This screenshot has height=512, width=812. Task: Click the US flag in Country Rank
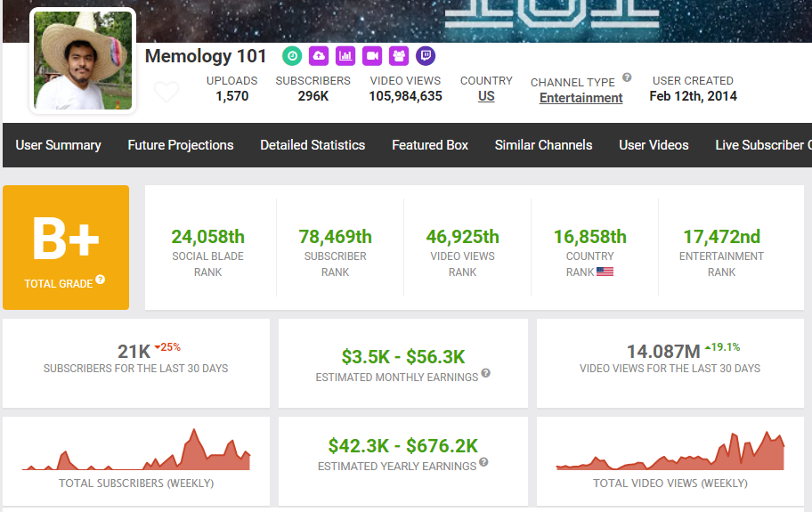[x=605, y=272]
